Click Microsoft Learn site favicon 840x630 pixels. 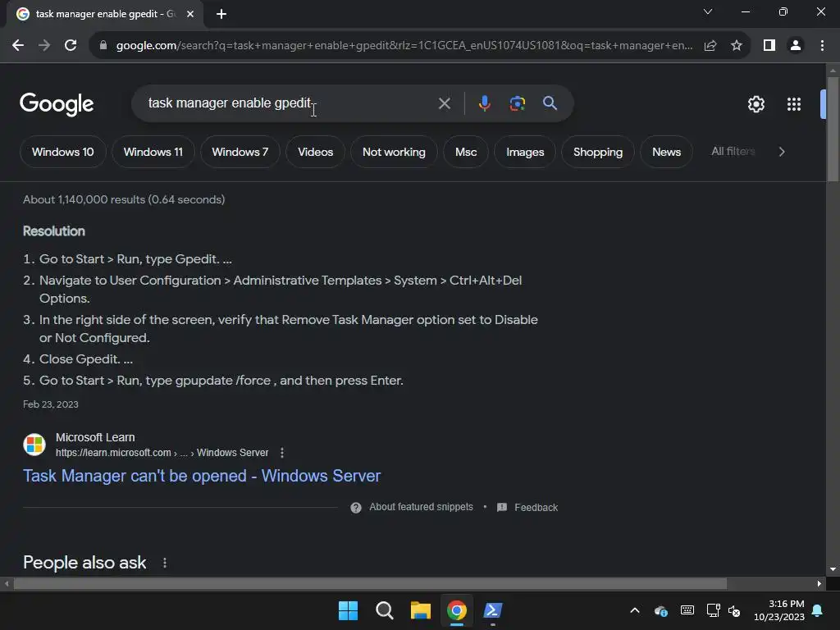pos(34,445)
